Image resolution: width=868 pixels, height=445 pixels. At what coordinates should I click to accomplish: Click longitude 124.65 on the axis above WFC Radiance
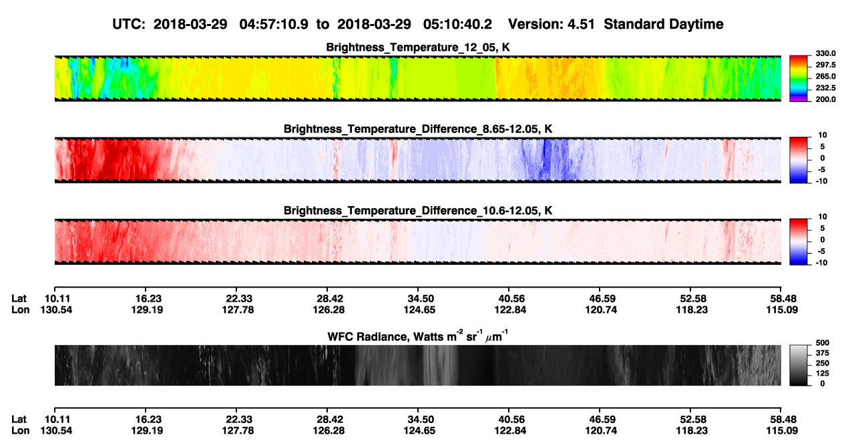pyautogui.click(x=421, y=310)
